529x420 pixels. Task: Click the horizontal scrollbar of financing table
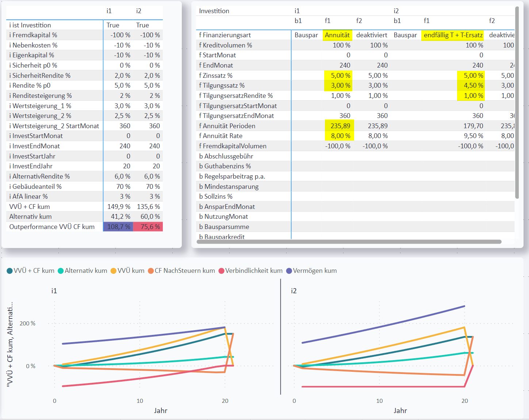349,242
